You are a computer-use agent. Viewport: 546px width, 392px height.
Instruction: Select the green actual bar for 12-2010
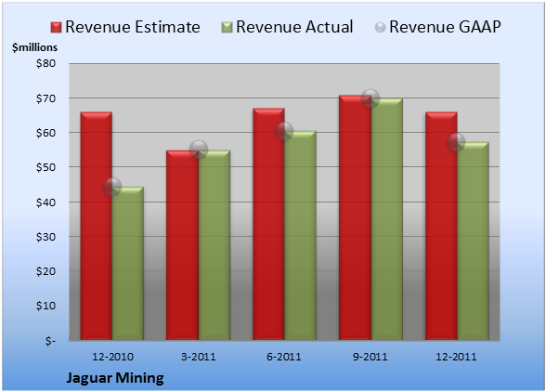[x=128, y=264]
